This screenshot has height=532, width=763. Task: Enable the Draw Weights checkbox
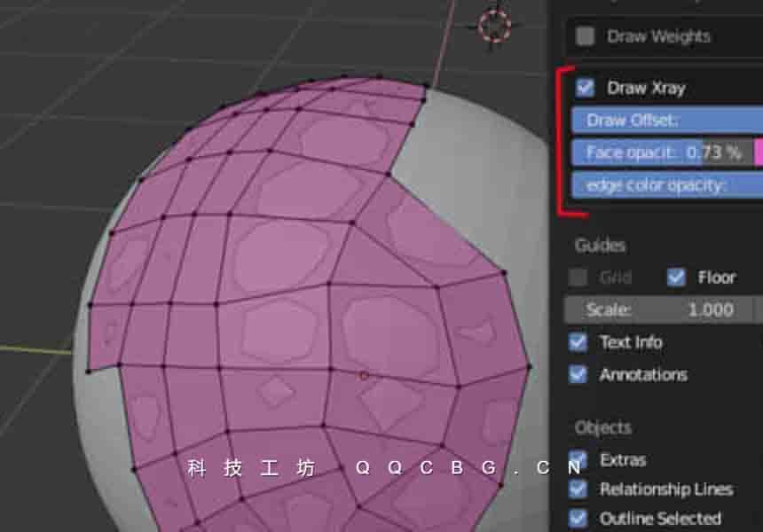[x=585, y=36]
